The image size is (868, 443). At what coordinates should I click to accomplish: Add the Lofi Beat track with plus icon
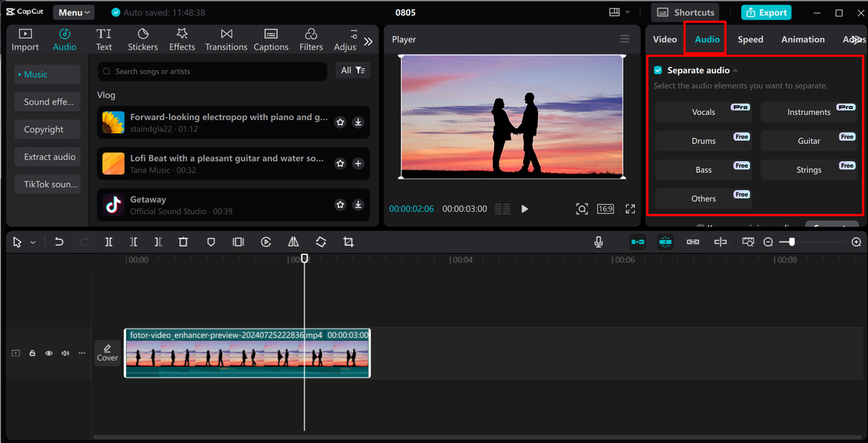[x=358, y=163]
